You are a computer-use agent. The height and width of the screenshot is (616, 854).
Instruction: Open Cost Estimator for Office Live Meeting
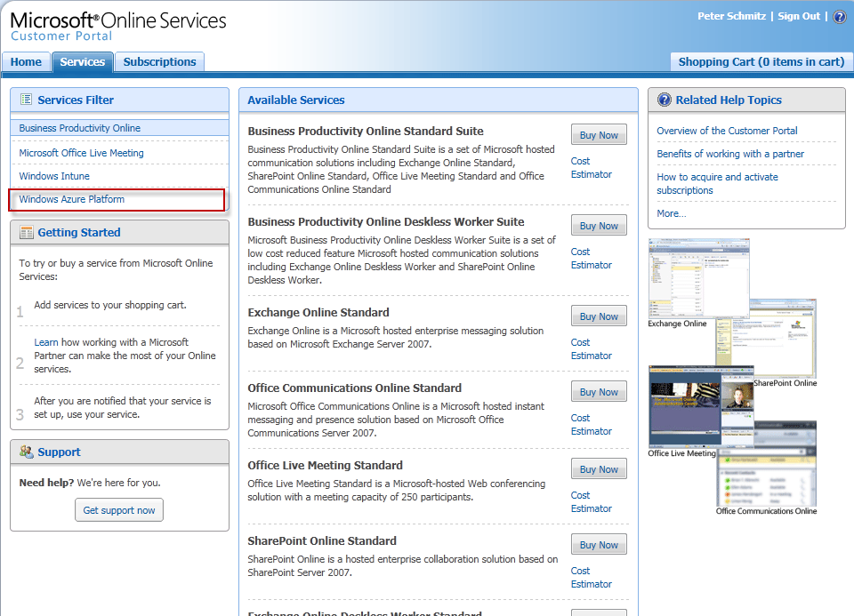click(591, 501)
